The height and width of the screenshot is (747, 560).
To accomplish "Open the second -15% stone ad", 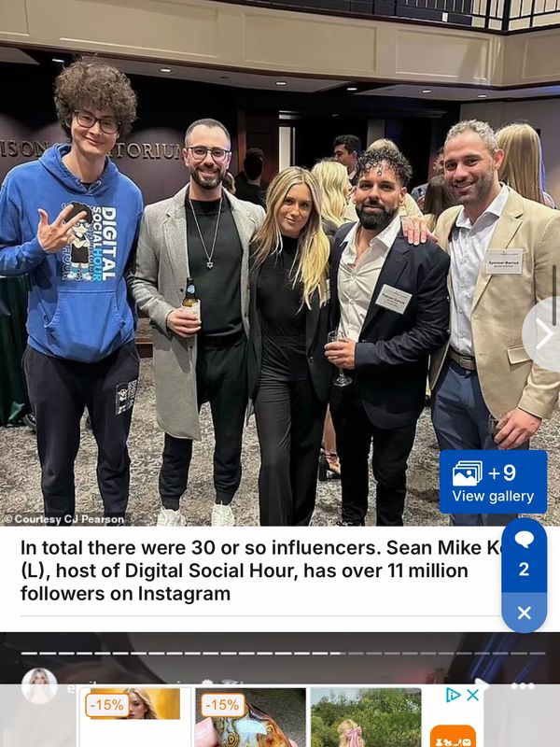I will point(250,717).
